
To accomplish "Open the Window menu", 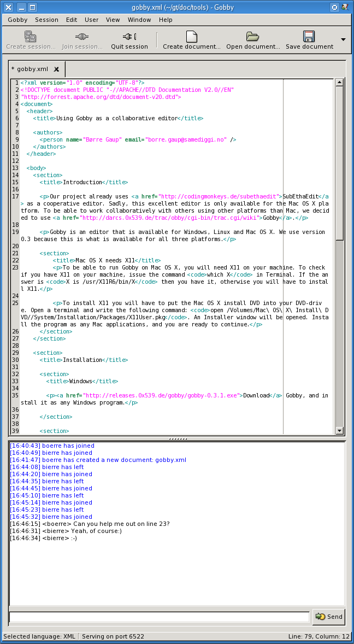I will [x=139, y=20].
